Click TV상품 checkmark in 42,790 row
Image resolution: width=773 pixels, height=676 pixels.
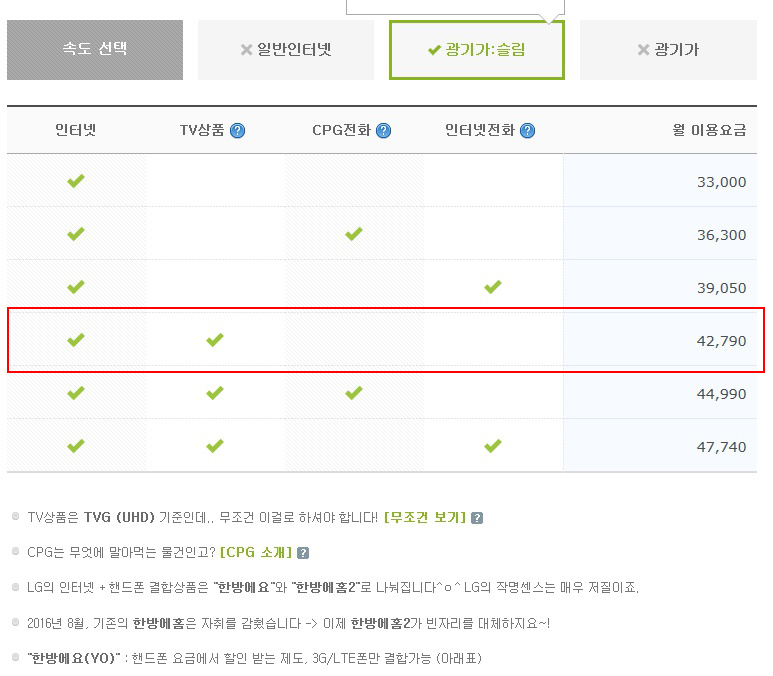coord(214,340)
